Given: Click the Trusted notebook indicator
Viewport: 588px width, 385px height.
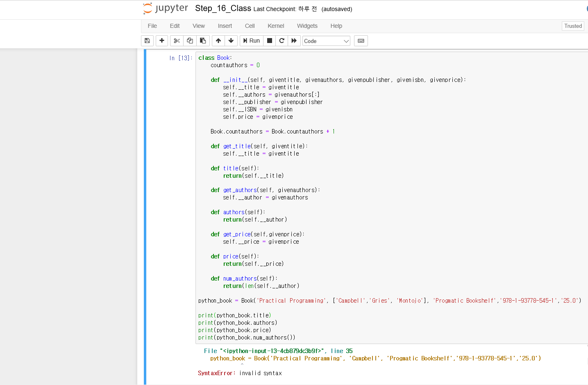Looking at the screenshot, I should (x=573, y=26).
